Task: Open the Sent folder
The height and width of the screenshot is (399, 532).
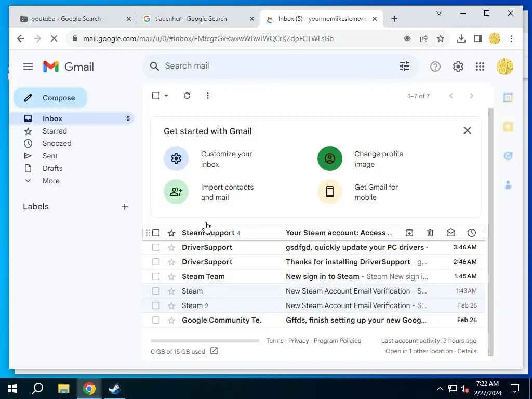Action: tap(50, 156)
